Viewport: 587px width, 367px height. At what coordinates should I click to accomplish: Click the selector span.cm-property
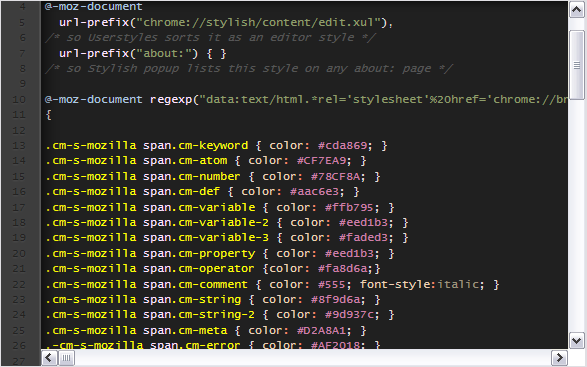[199, 254]
